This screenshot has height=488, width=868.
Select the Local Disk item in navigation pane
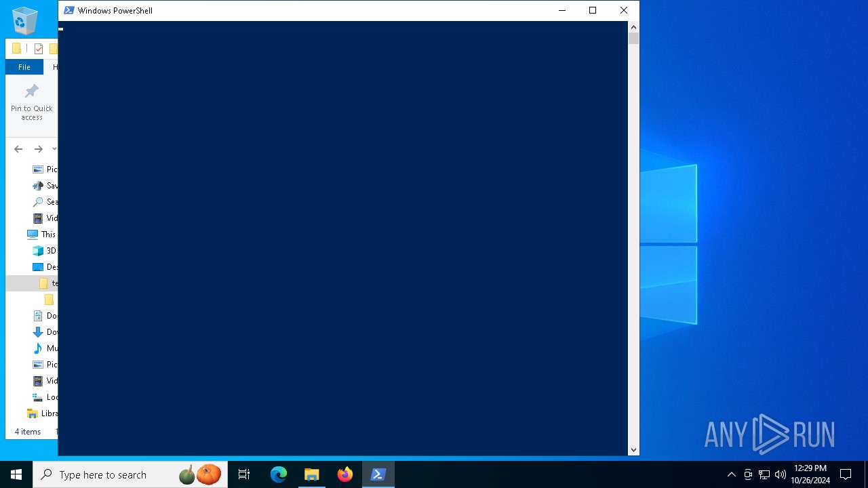[x=45, y=397]
